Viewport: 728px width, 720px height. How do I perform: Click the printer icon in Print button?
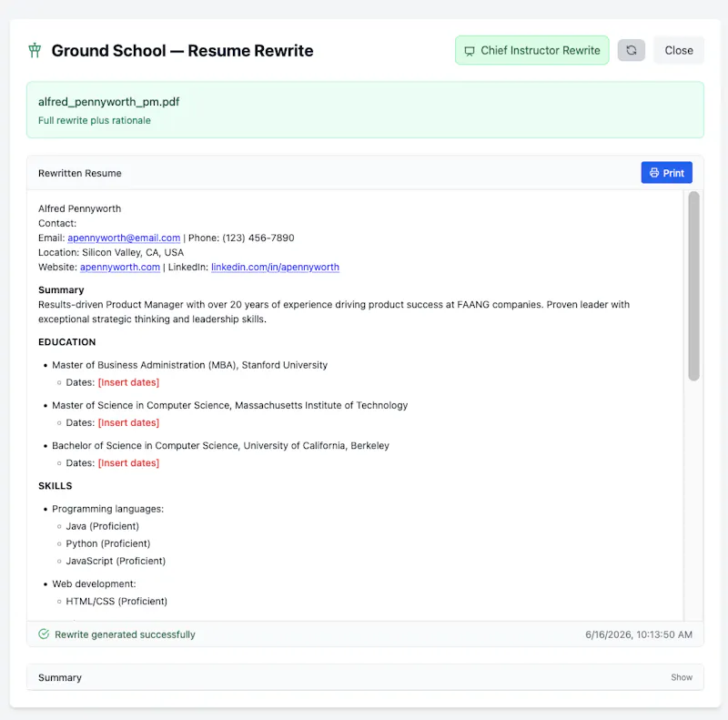click(x=654, y=173)
